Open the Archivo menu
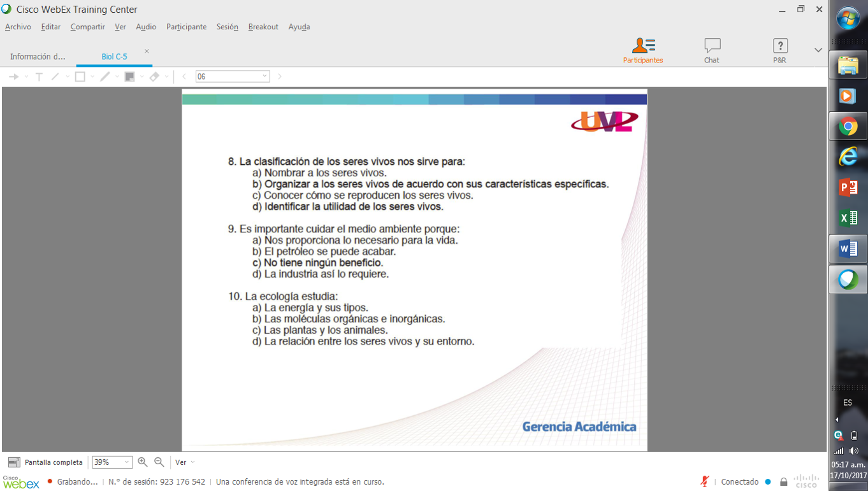The width and height of the screenshot is (868, 491). [x=18, y=27]
